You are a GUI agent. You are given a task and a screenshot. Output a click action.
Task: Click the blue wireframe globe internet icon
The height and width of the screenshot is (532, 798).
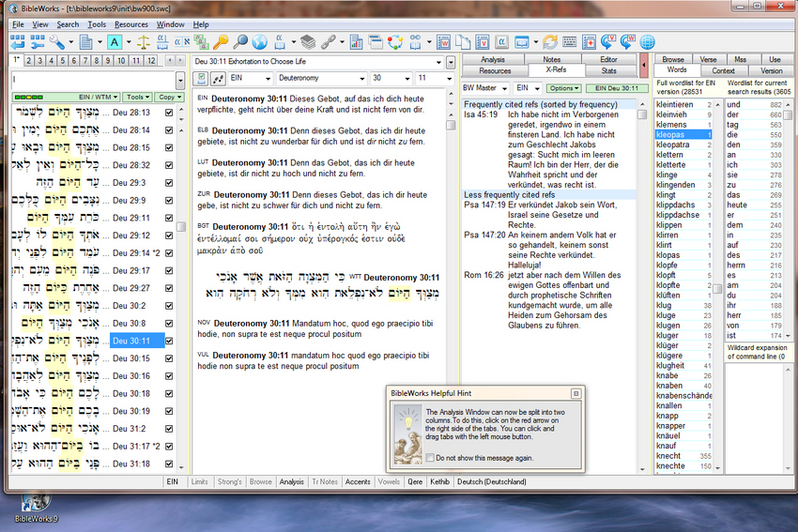(648, 41)
